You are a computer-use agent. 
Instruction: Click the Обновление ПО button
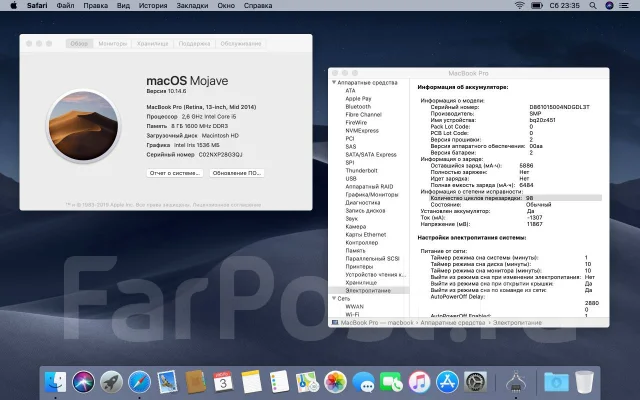237,173
